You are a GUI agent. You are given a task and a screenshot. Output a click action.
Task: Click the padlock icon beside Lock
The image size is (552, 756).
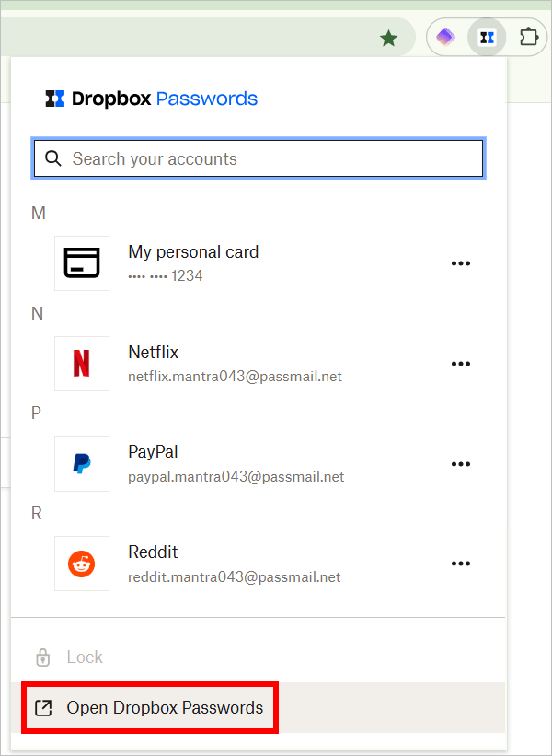[x=43, y=657]
